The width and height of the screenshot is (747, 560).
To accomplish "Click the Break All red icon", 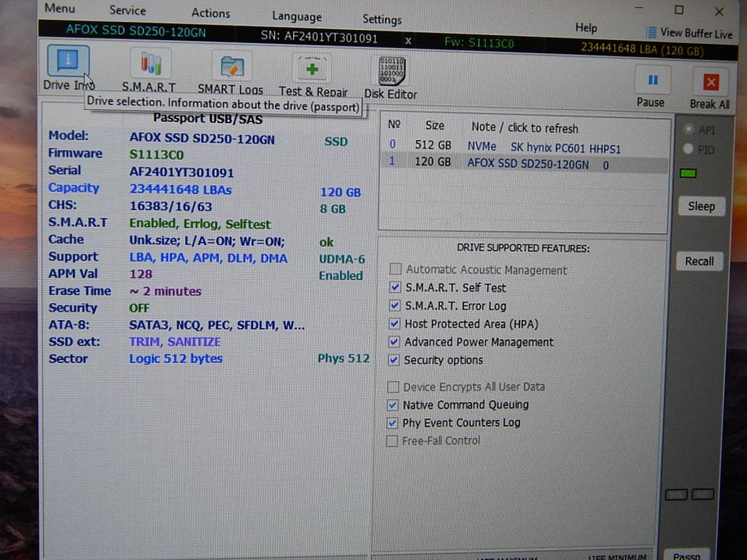I will click(711, 82).
